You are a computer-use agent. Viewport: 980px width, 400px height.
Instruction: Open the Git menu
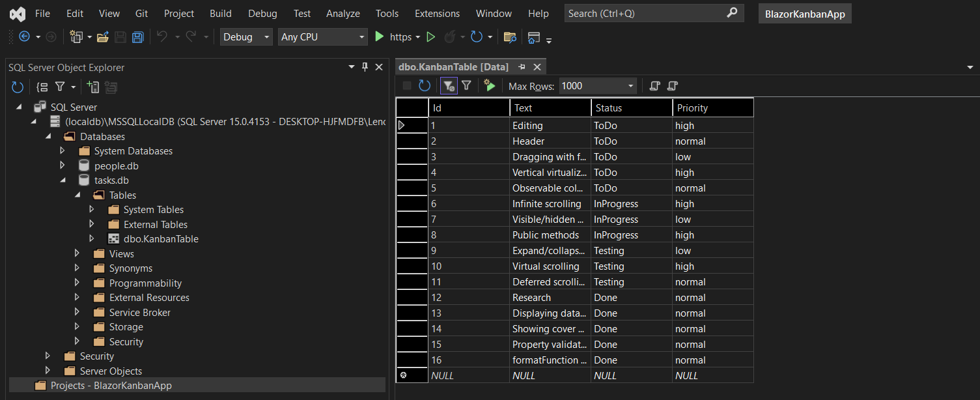coord(141,13)
